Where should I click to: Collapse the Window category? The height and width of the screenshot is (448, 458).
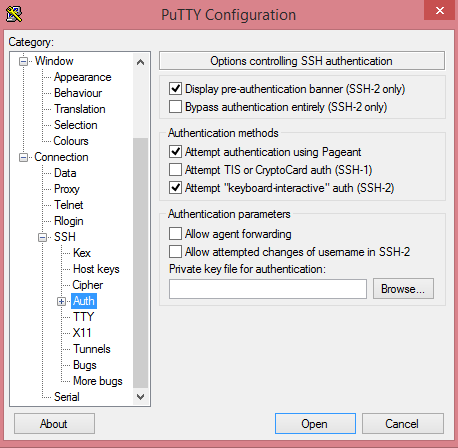coord(23,61)
